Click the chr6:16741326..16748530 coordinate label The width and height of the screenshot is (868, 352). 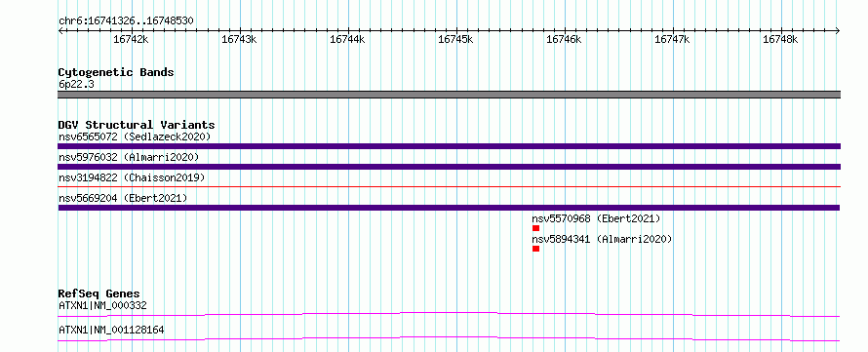pyautogui.click(x=126, y=20)
